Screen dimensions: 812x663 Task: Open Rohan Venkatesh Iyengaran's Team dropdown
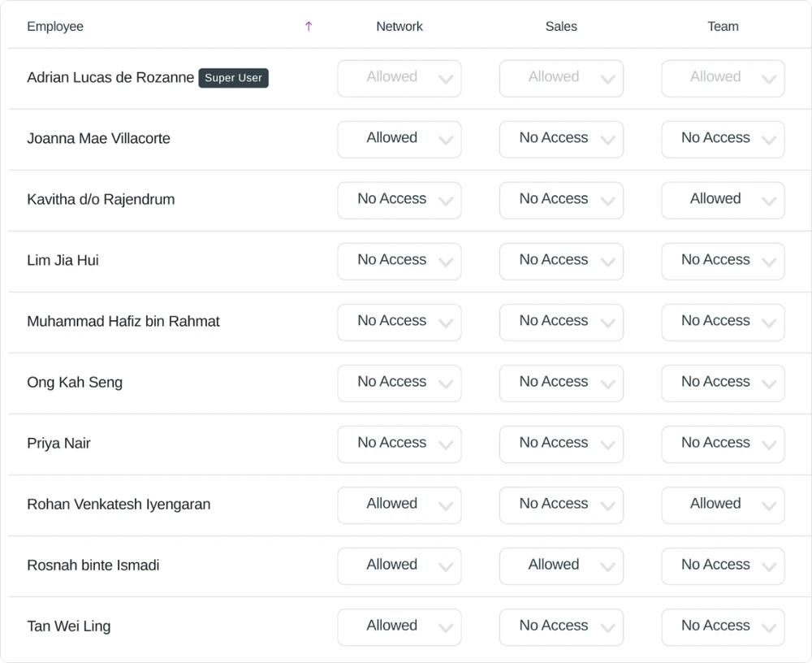(x=723, y=505)
